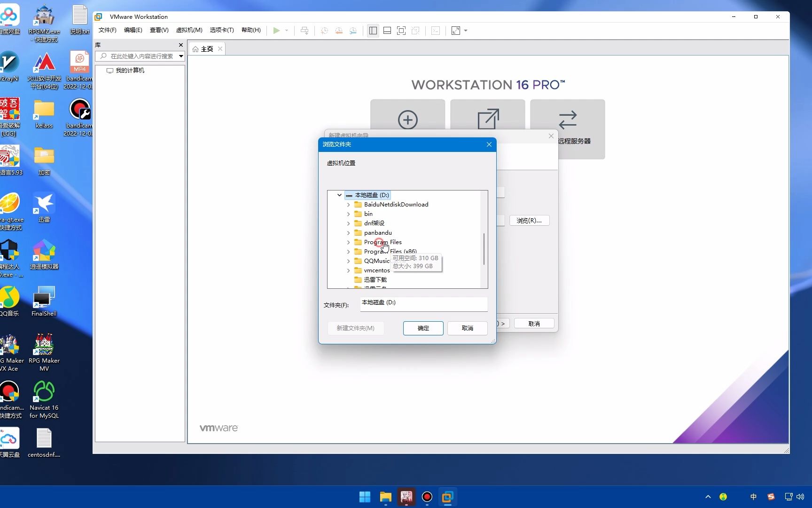The width and height of the screenshot is (812, 508).
Task: Expand the Program Files folder node
Action: point(348,242)
